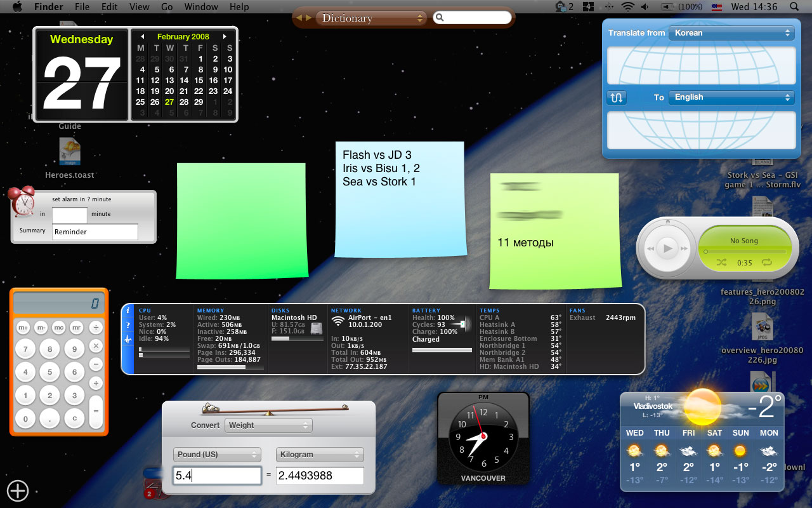This screenshot has height=508, width=812.
Task: Open the Go menu
Action: click(167, 7)
